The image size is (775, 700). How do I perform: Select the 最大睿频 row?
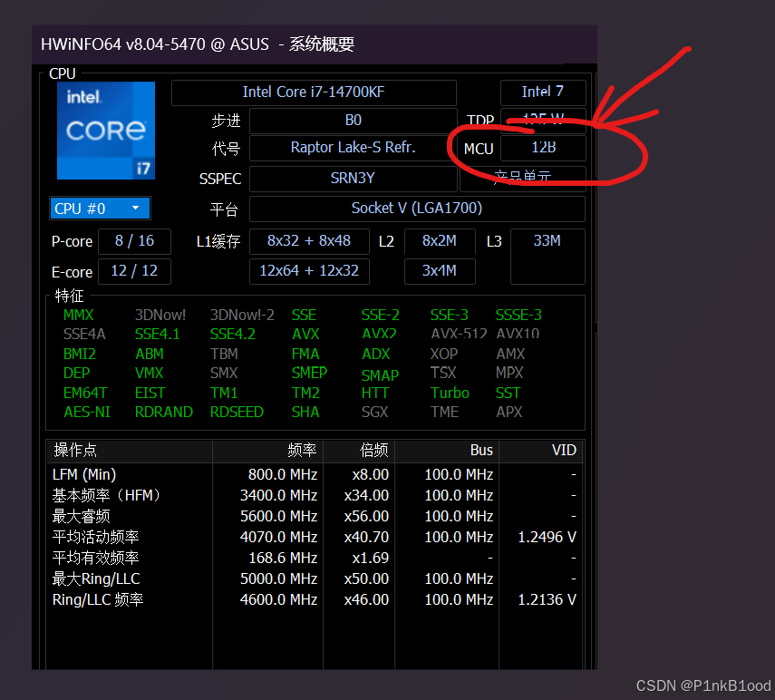coord(315,516)
